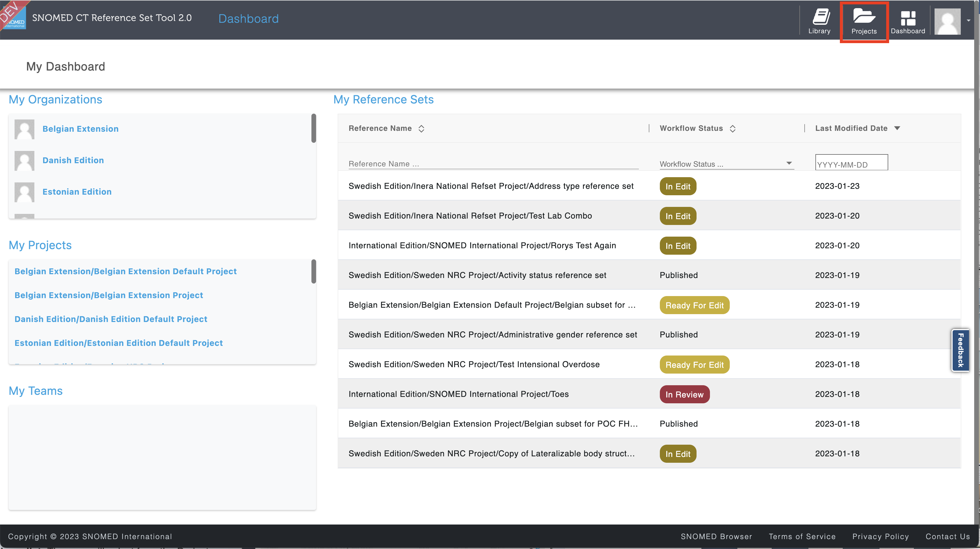The width and height of the screenshot is (980, 549).
Task: Focus the YYYY-MM-DD date filter field
Action: (x=851, y=162)
